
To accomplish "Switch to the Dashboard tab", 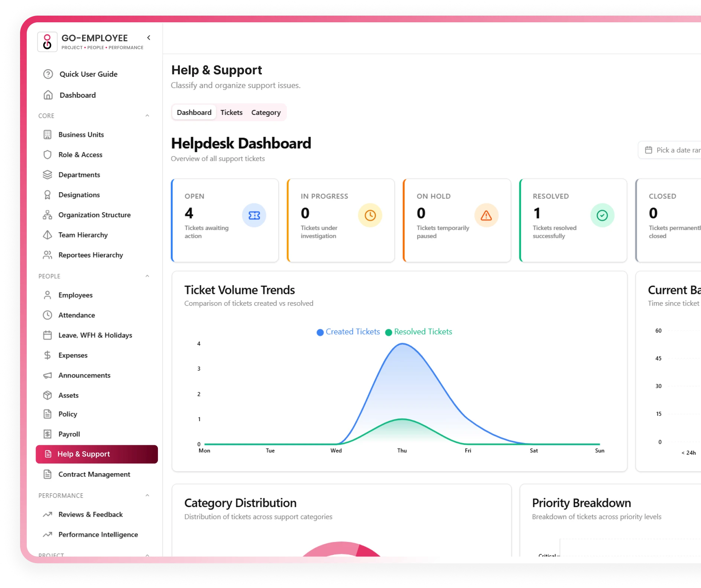I will click(x=194, y=112).
